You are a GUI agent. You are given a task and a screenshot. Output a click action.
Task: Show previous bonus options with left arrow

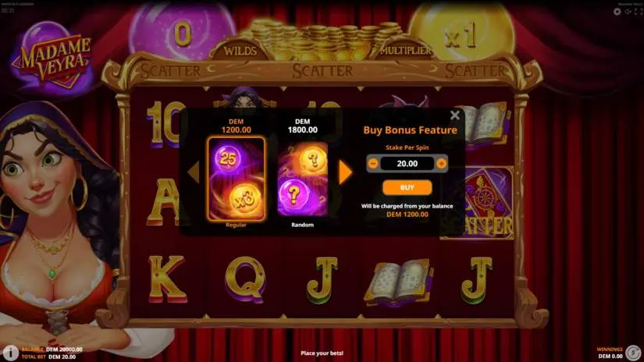194,172
